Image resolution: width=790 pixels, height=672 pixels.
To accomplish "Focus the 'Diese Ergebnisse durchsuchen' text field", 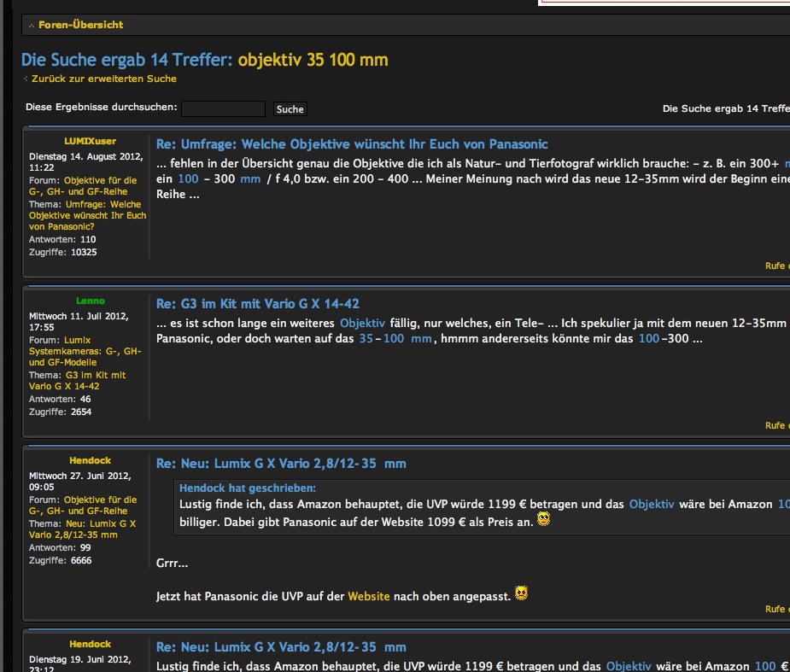I will tap(223, 108).
